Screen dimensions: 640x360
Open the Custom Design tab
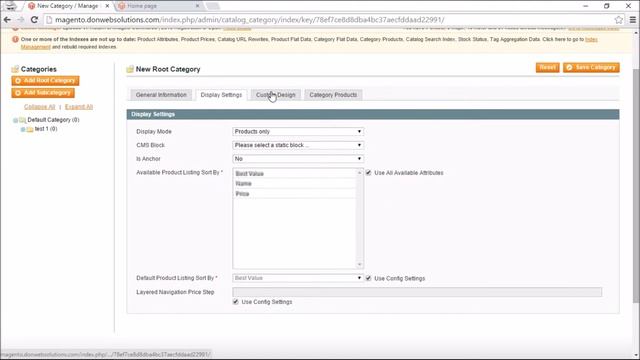[x=276, y=95]
